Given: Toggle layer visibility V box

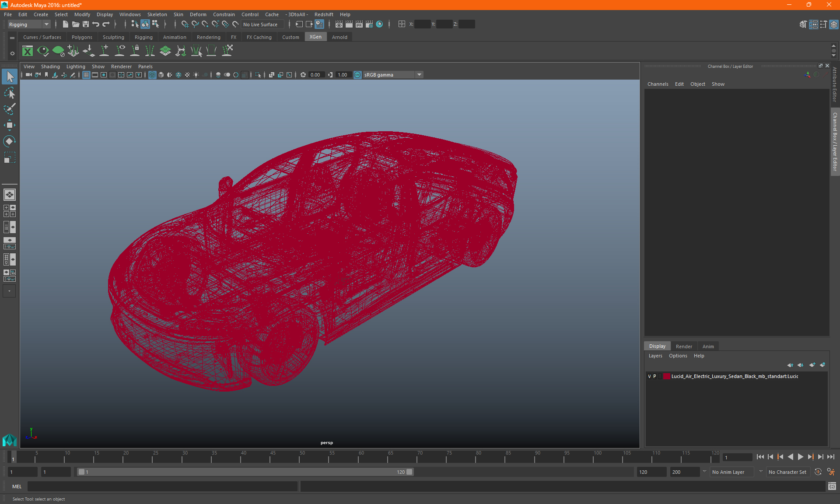Looking at the screenshot, I should [x=649, y=377].
